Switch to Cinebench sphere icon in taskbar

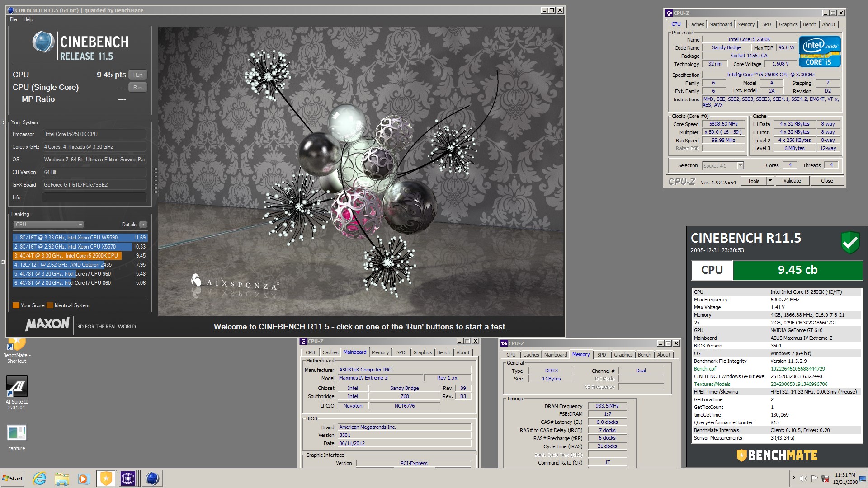pyautogui.click(x=152, y=478)
